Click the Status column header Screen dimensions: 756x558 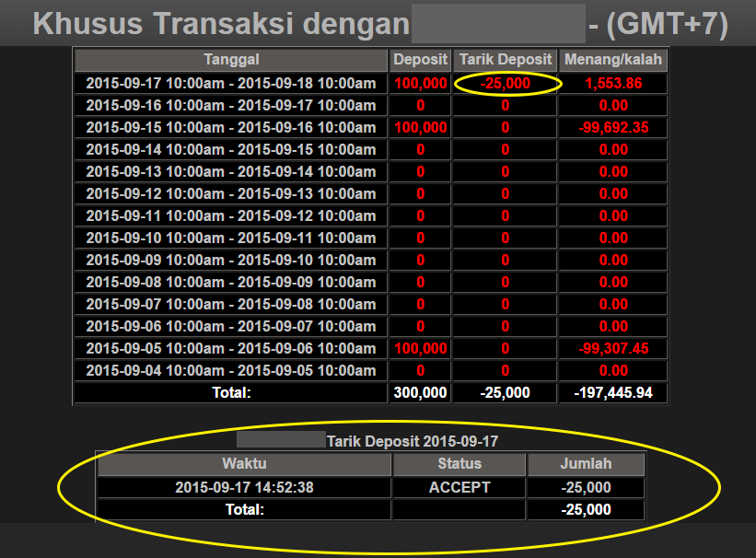pos(459,464)
